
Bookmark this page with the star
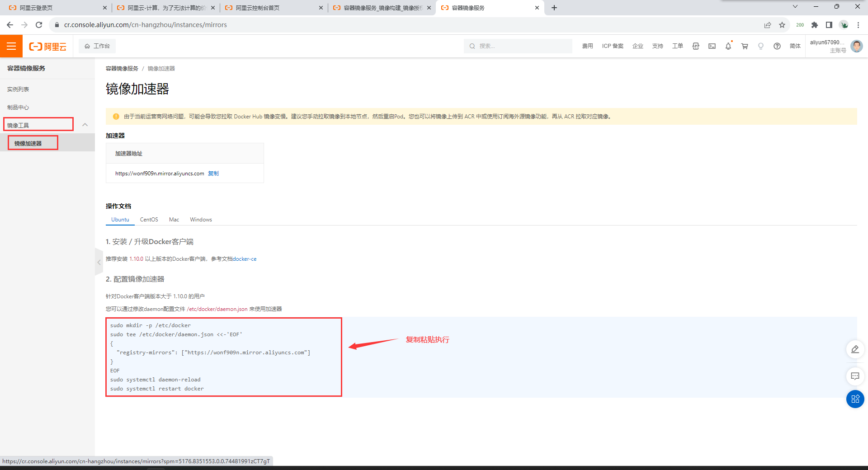[x=782, y=25]
